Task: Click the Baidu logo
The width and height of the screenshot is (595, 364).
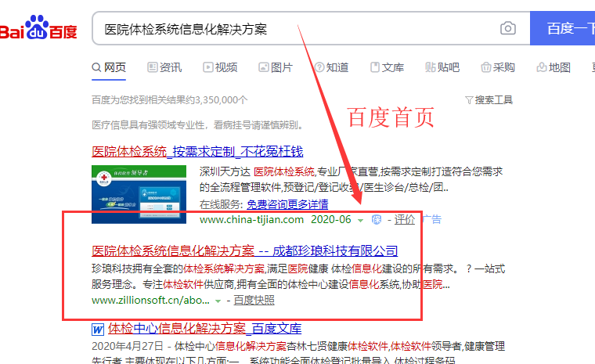Action: coord(38,28)
